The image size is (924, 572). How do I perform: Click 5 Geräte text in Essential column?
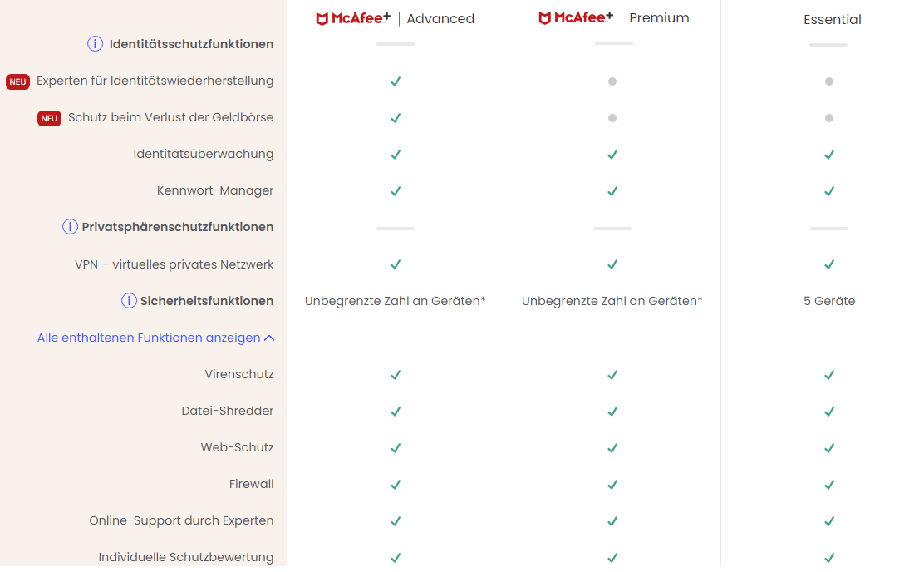click(x=829, y=301)
